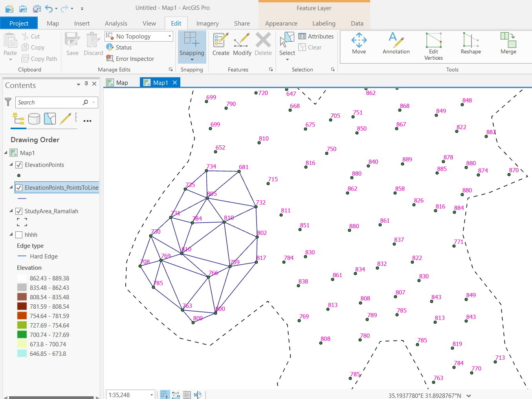The image size is (532, 399).
Task: Open the Customize Quick Access Toolbar dropdown
Action: click(82, 8)
